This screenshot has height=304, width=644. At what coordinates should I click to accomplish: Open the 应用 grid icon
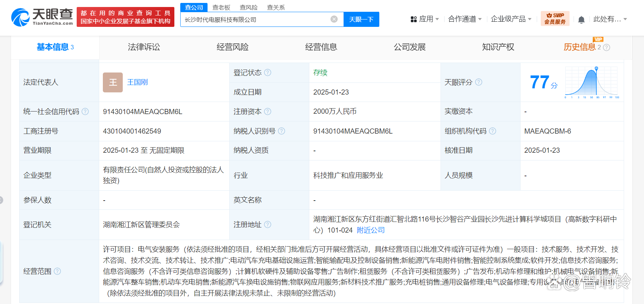click(414, 19)
